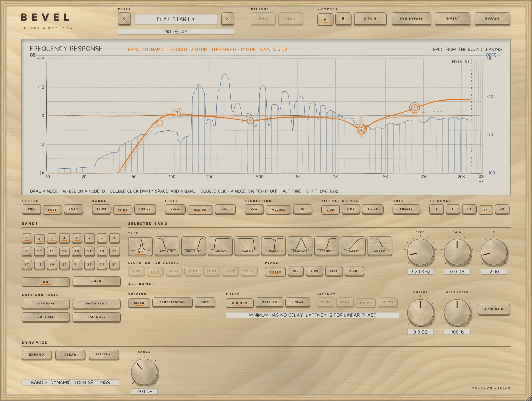Select the Tilt Shelf filter type

point(326,246)
